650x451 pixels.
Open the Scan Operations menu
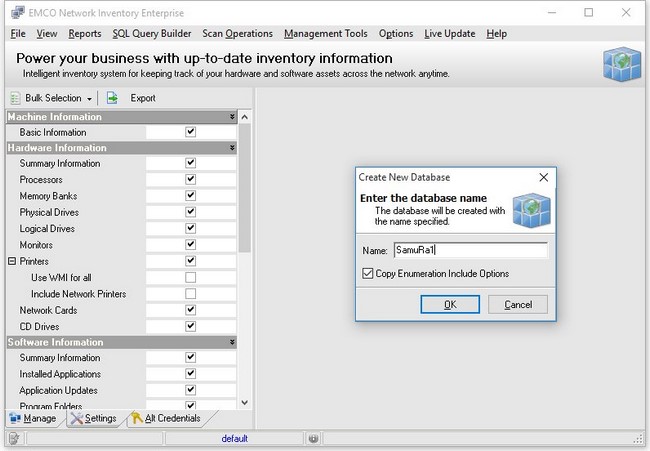(x=239, y=33)
